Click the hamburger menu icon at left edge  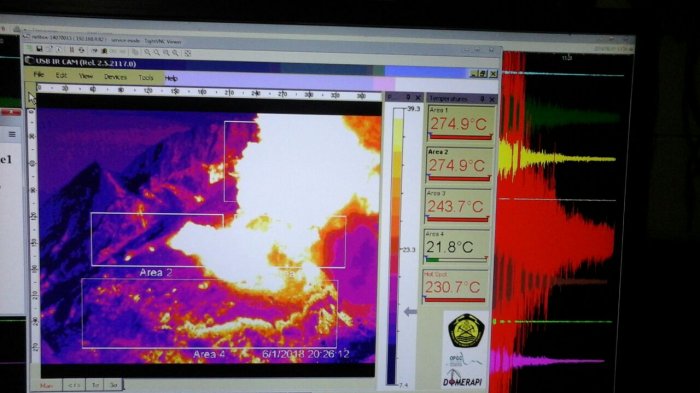point(12,134)
